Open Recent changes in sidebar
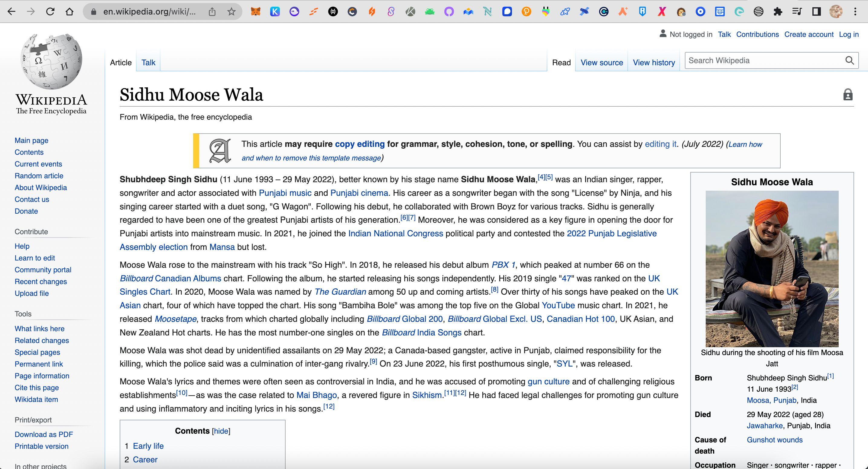Screen dimensions: 868x469 pos(40,282)
